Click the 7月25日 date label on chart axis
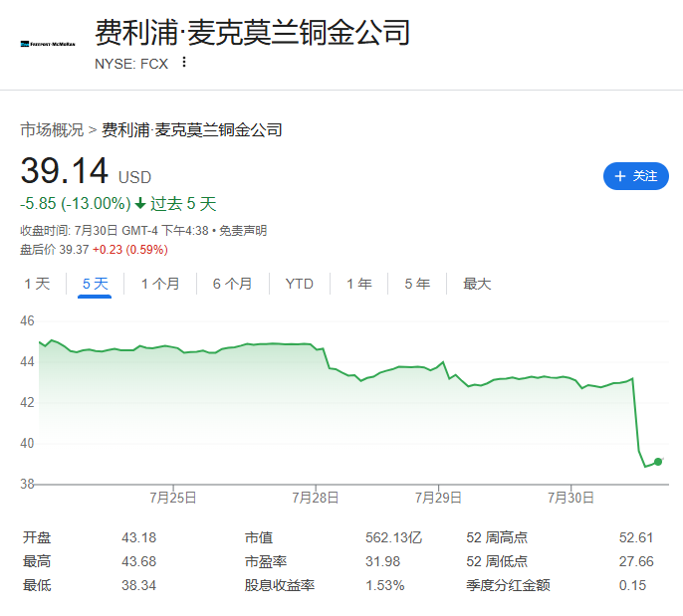 [173, 498]
